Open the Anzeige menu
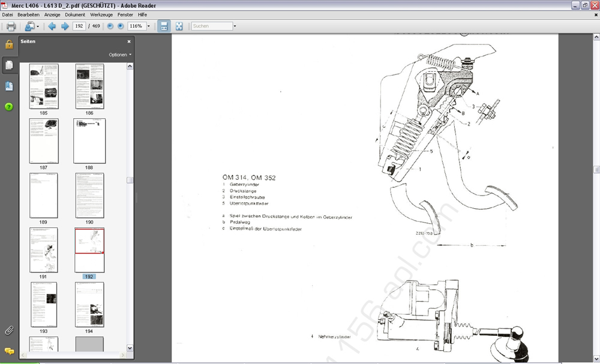 pyautogui.click(x=52, y=14)
